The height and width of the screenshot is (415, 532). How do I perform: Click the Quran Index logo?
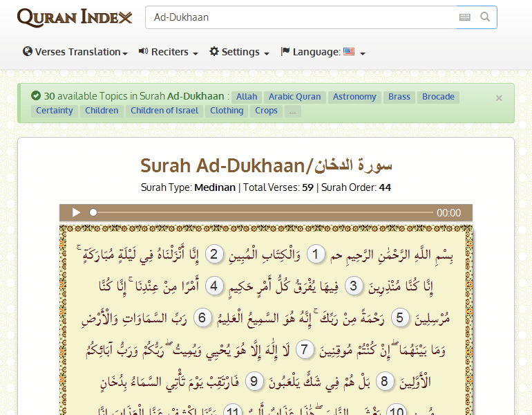(x=75, y=17)
